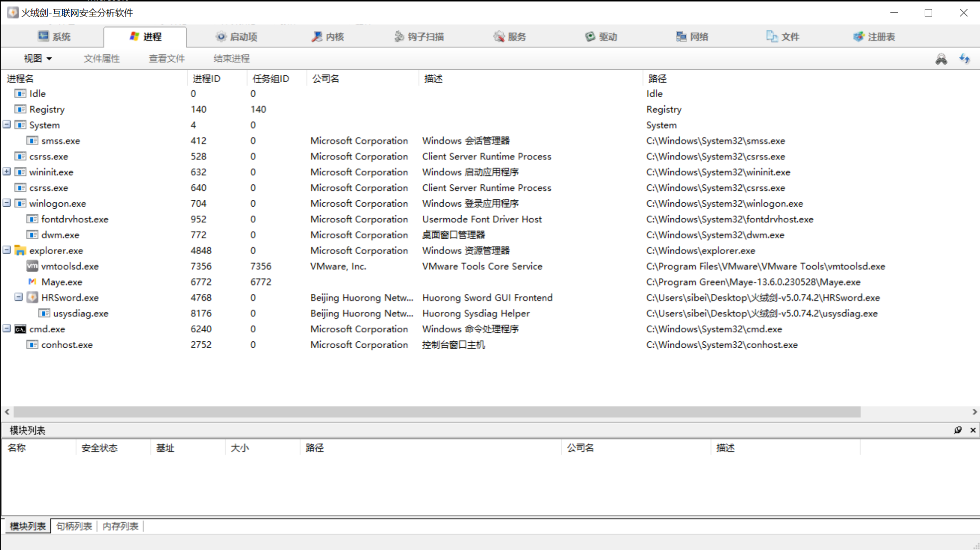This screenshot has width=980, height=550.
Task: Switch to the 驱动 tab
Action: 601,36
